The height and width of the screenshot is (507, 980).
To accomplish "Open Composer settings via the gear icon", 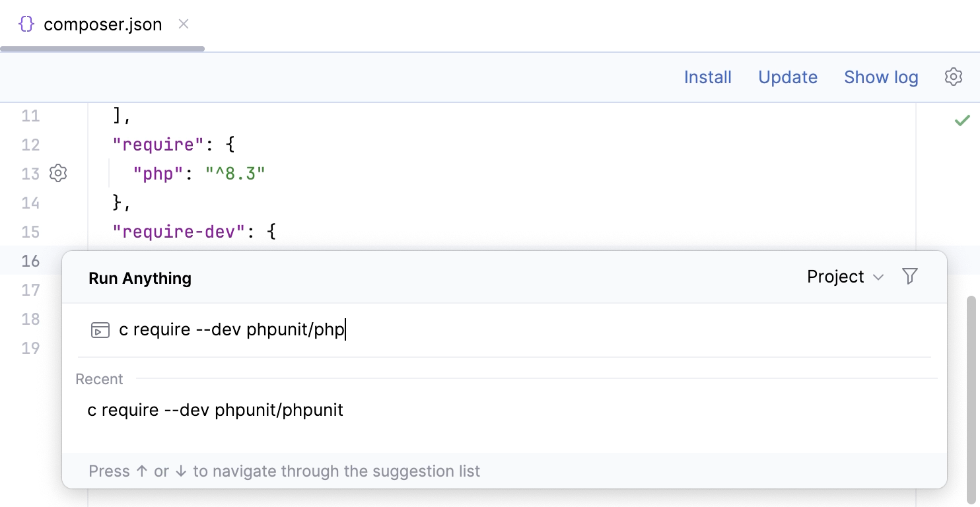I will (953, 77).
